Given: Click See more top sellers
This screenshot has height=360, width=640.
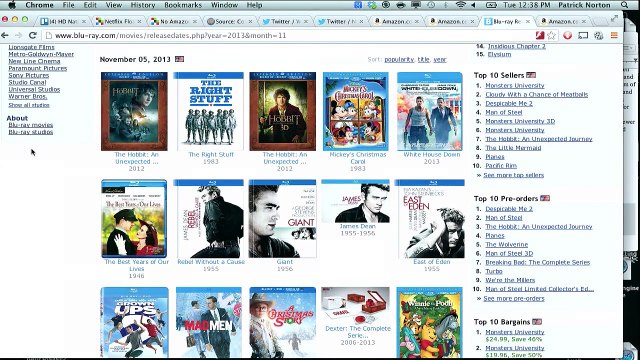Looking at the screenshot, I should (x=513, y=175).
